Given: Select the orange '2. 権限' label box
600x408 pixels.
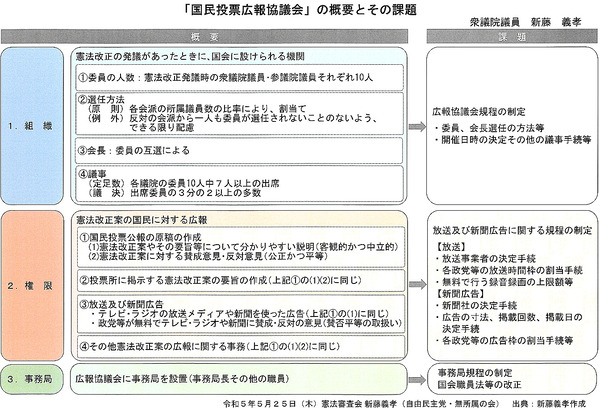Looking at the screenshot, I should point(32,286).
